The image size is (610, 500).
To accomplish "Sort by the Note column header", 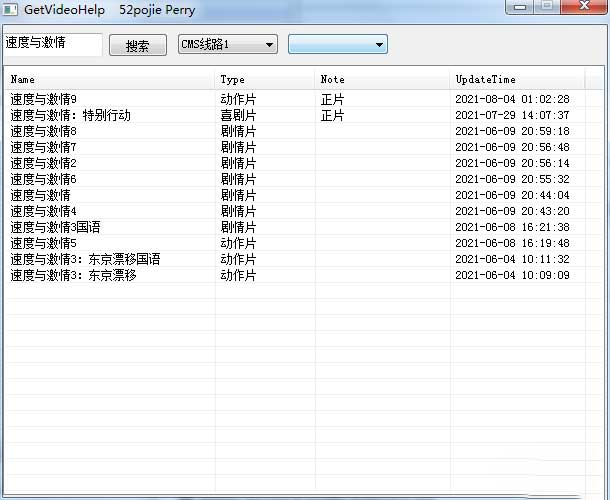I will point(382,79).
